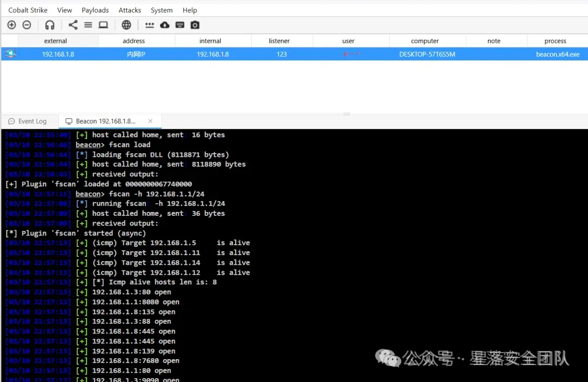588x382 pixels.
Task: Click the address cell 内网IP
Action: pyautogui.click(x=136, y=54)
